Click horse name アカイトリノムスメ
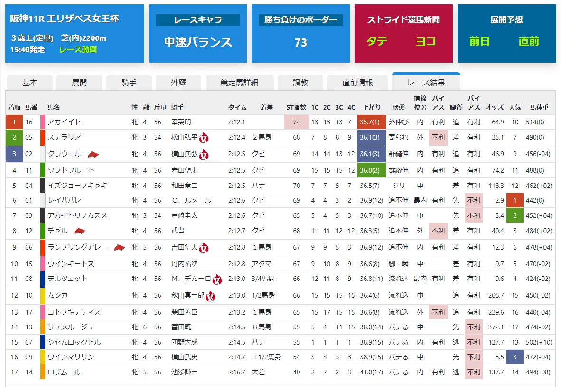This screenshot has height=392, width=561. point(78,215)
